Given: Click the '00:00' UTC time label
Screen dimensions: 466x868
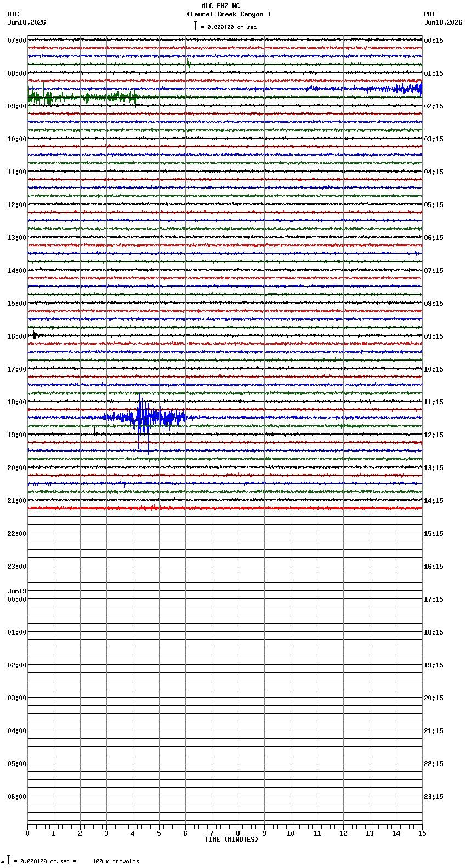Looking at the screenshot, I should 17,599.
